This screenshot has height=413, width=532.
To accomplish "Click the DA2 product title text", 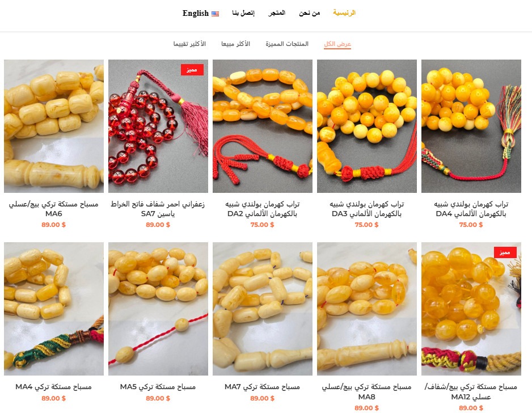I will (x=262, y=209).
